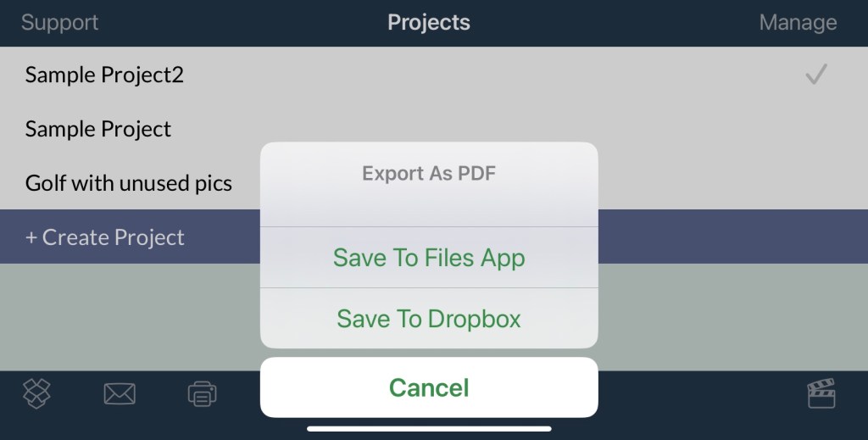
Task: Open the clapperboard icon in bottom toolbar
Action: [820, 393]
